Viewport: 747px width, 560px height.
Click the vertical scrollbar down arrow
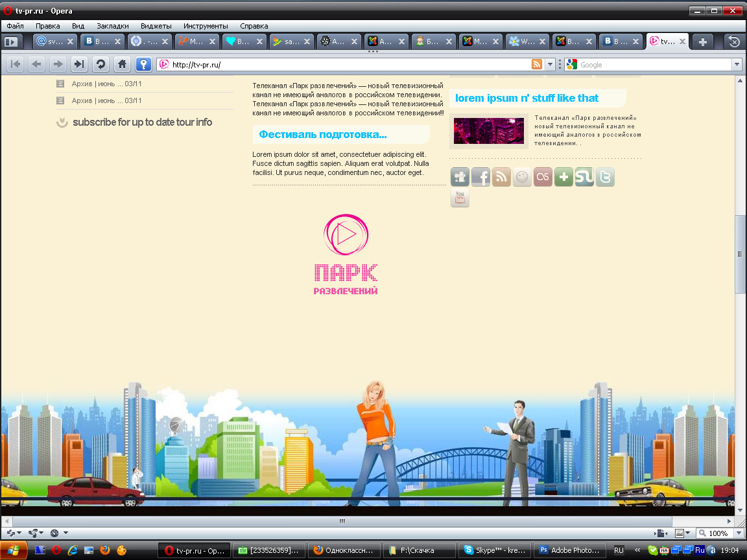tap(740, 511)
